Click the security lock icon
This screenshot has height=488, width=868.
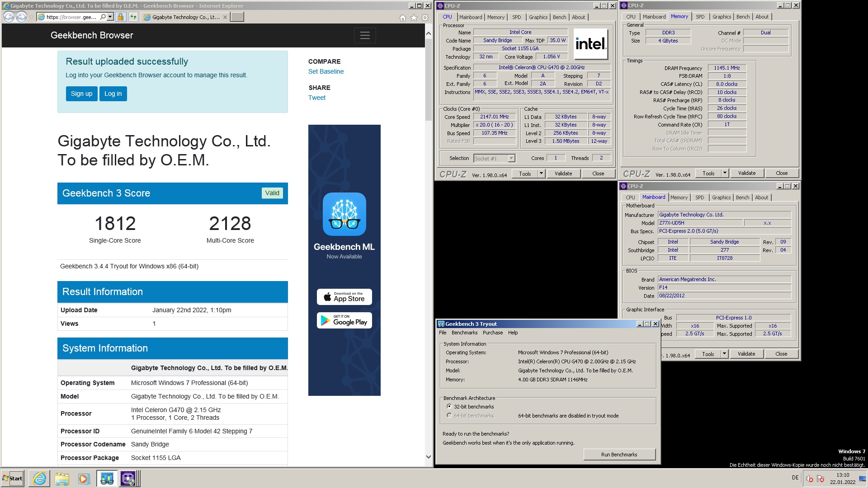[120, 17]
